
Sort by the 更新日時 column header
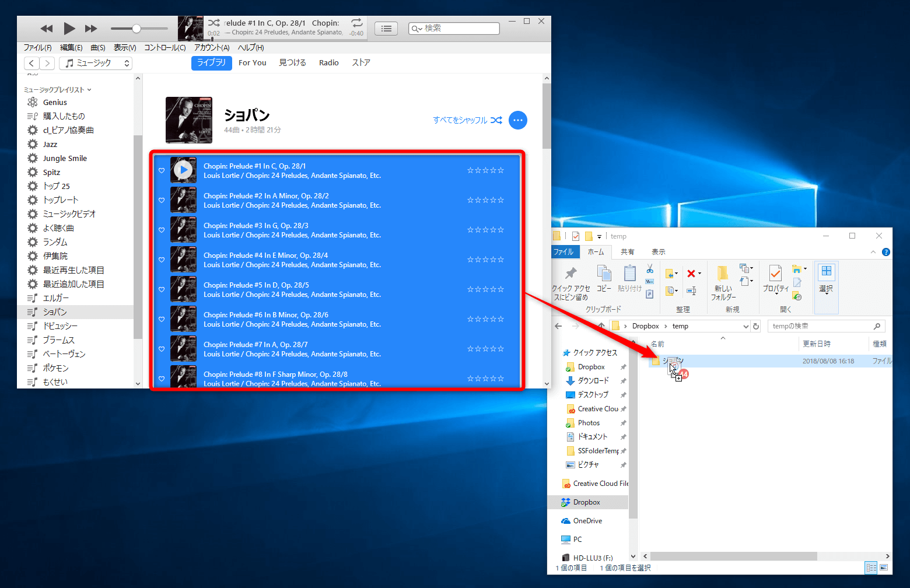point(817,344)
